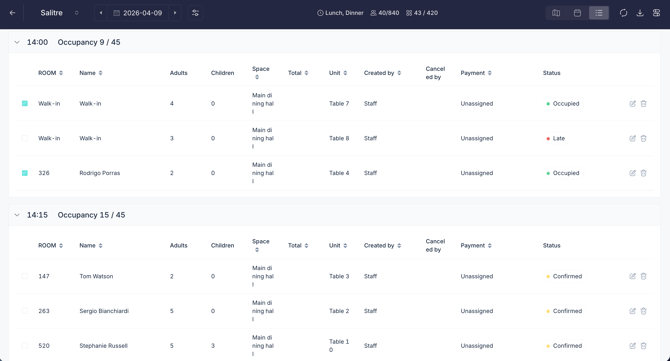Uncheck the Walk-in Table 7 checkbox
This screenshot has width=670, height=361.
(x=25, y=103)
